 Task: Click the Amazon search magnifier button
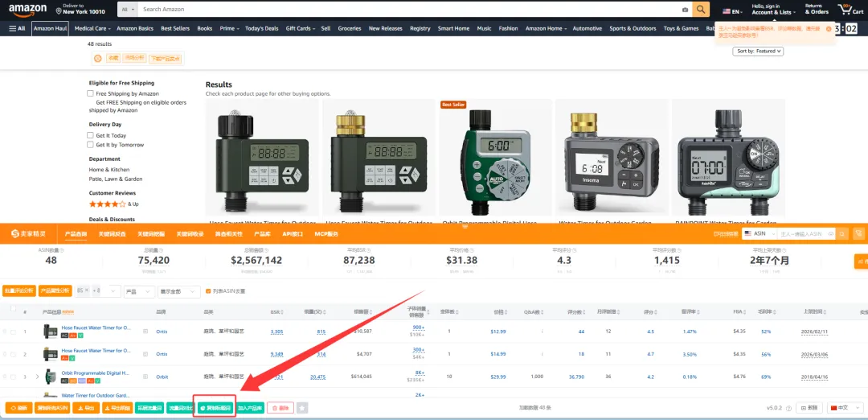pos(701,10)
